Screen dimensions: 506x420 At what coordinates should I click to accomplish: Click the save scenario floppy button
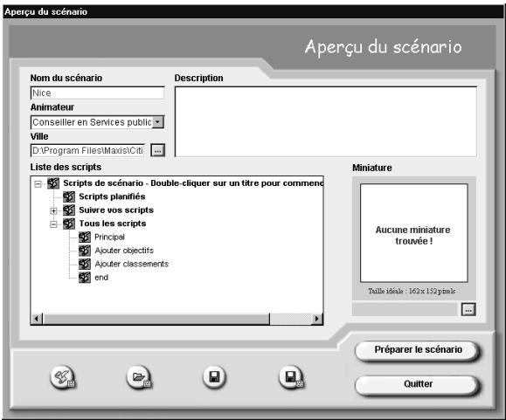pyautogui.click(x=214, y=377)
